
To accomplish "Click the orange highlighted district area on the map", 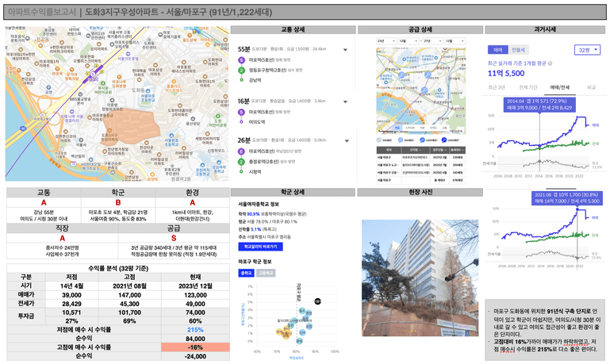I will [132, 126].
